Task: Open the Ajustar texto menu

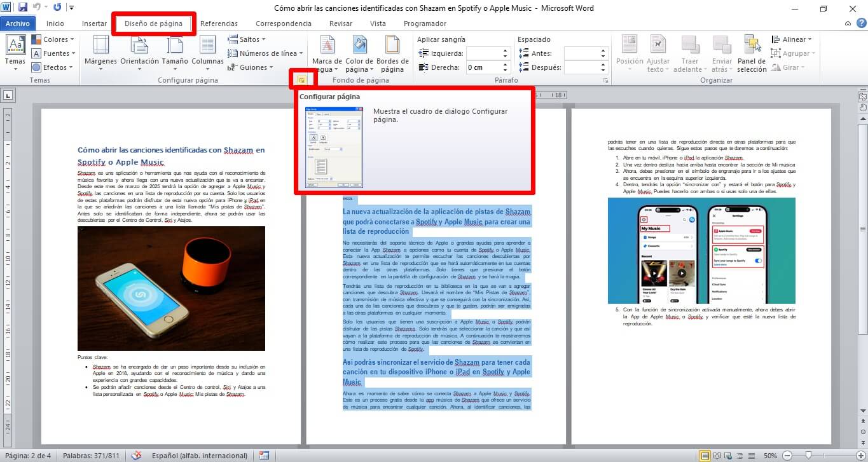Action: (658, 54)
